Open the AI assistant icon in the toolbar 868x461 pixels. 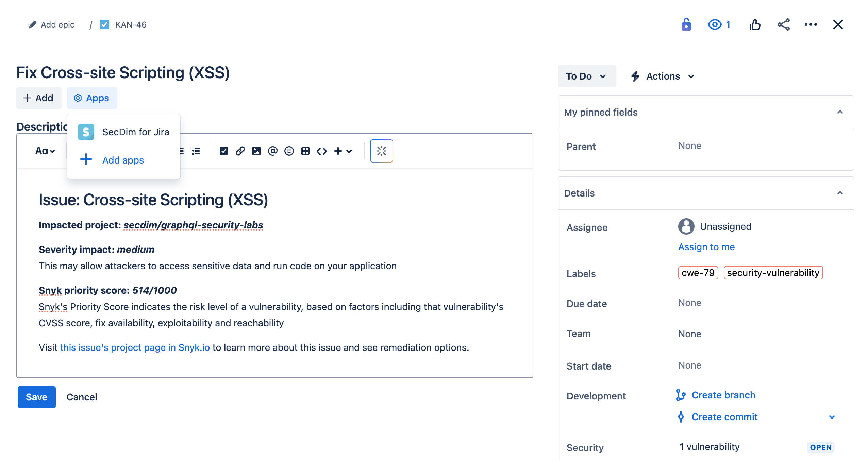(381, 151)
